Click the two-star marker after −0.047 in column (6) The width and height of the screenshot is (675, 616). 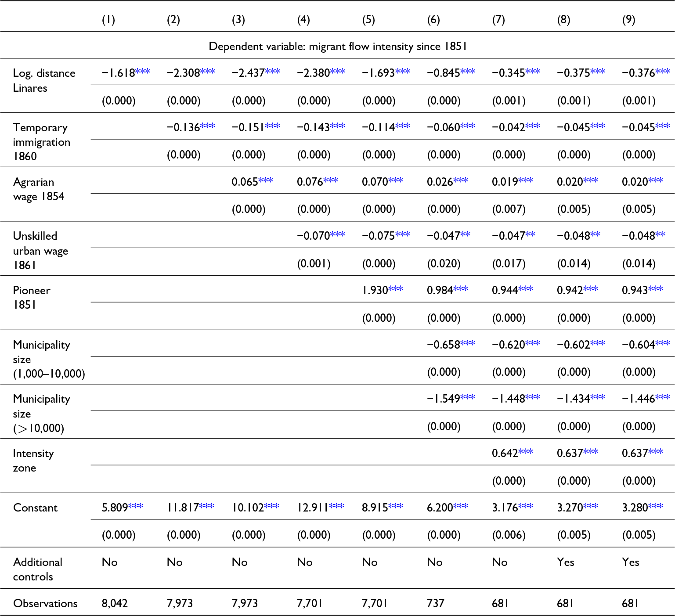coord(466,234)
